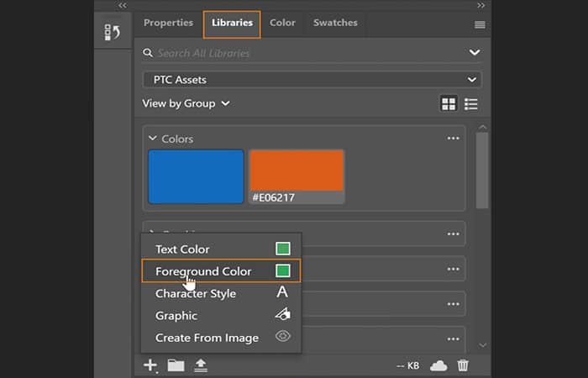Select the orange #E06217 color swatch
Viewport: 588px width, 378px height.
(x=297, y=171)
